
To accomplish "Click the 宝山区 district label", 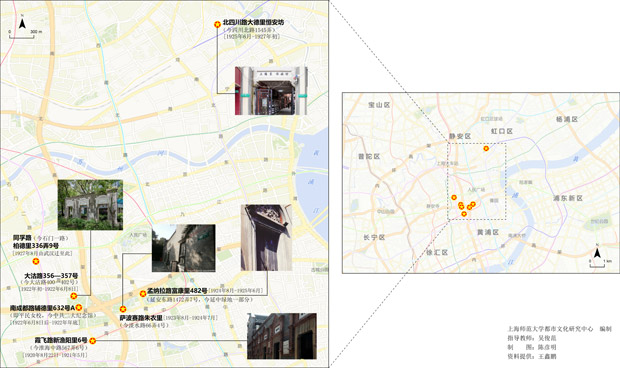I will pyautogui.click(x=379, y=105).
